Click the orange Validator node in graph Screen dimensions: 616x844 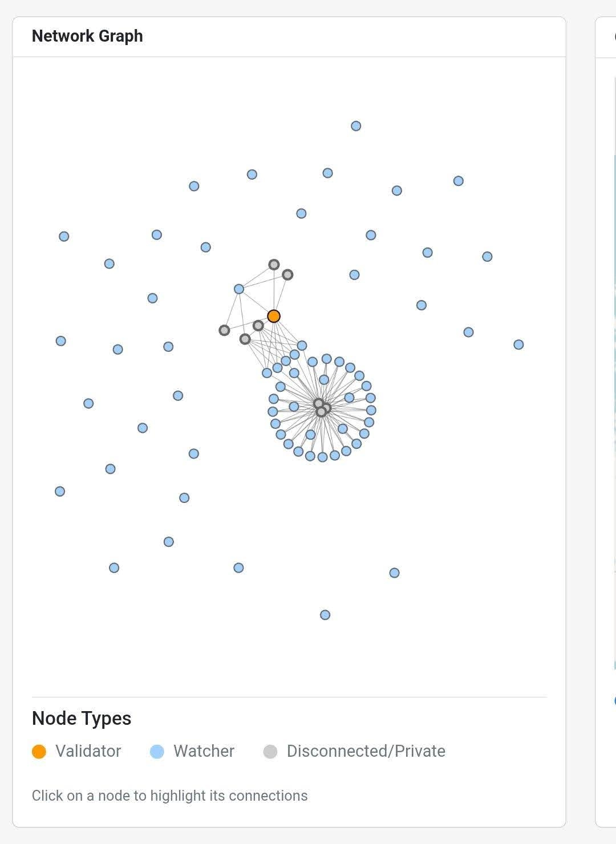click(274, 316)
